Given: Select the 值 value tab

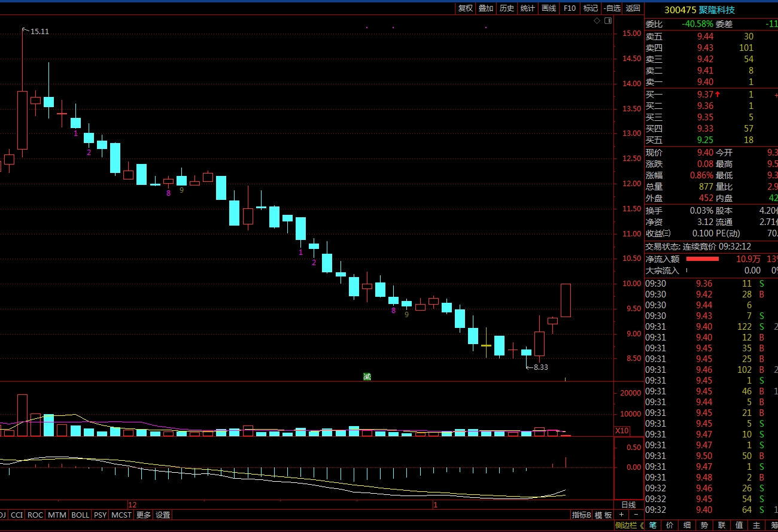Looking at the screenshot, I should pos(739,525).
